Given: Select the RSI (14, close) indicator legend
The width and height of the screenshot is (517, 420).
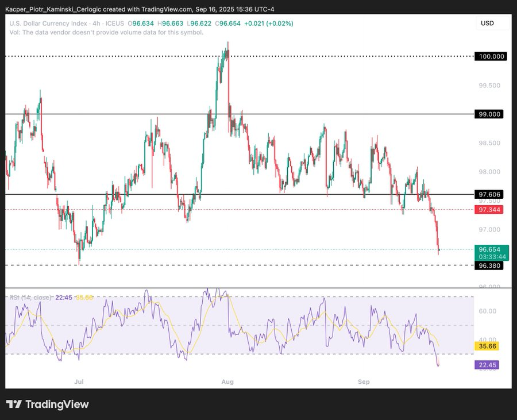Looking at the screenshot, I should click(x=30, y=297).
